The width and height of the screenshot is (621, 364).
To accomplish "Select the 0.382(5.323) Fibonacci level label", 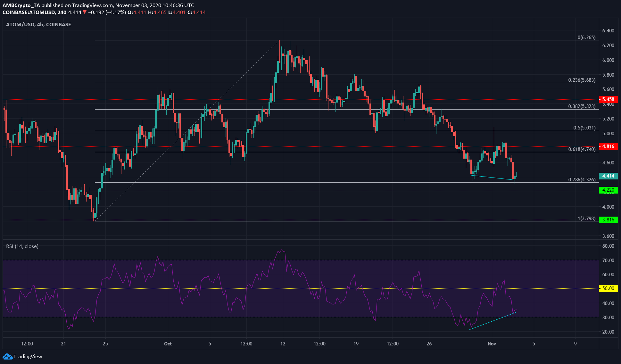I will (x=582, y=106).
